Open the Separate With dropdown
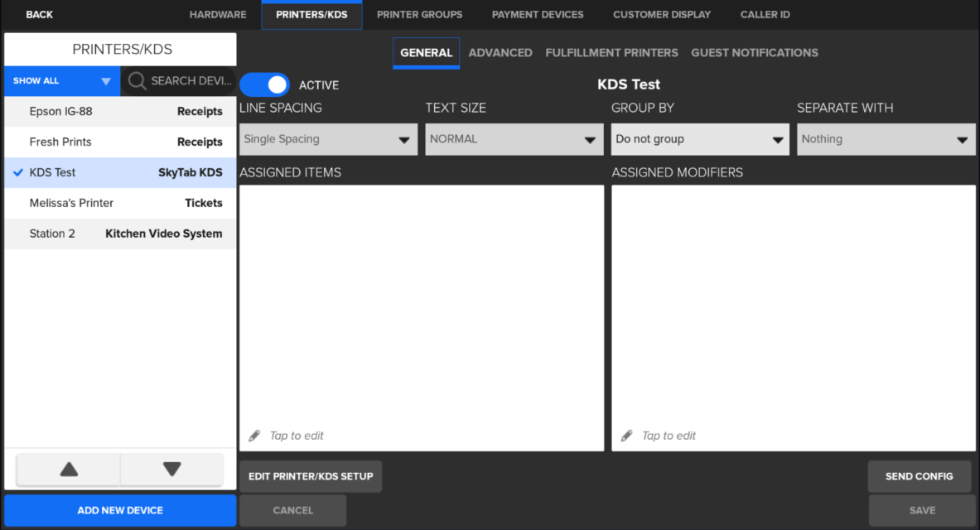The width and height of the screenshot is (980, 530). click(886, 139)
